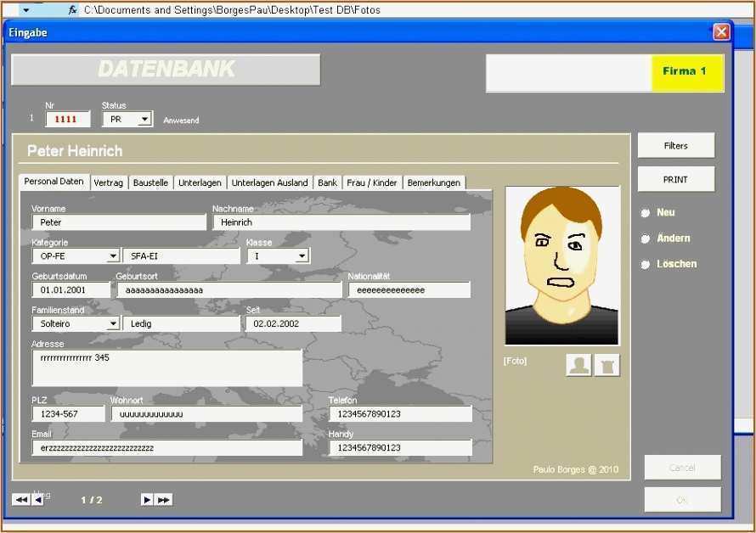Click the Ledig text field
The height and width of the screenshot is (533, 756).
pyautogui.click(x=181, y=323)
